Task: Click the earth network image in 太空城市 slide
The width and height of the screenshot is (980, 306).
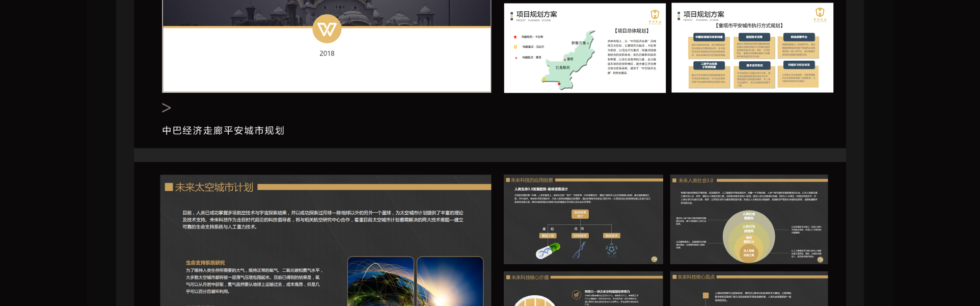Action: coord(380,281)
